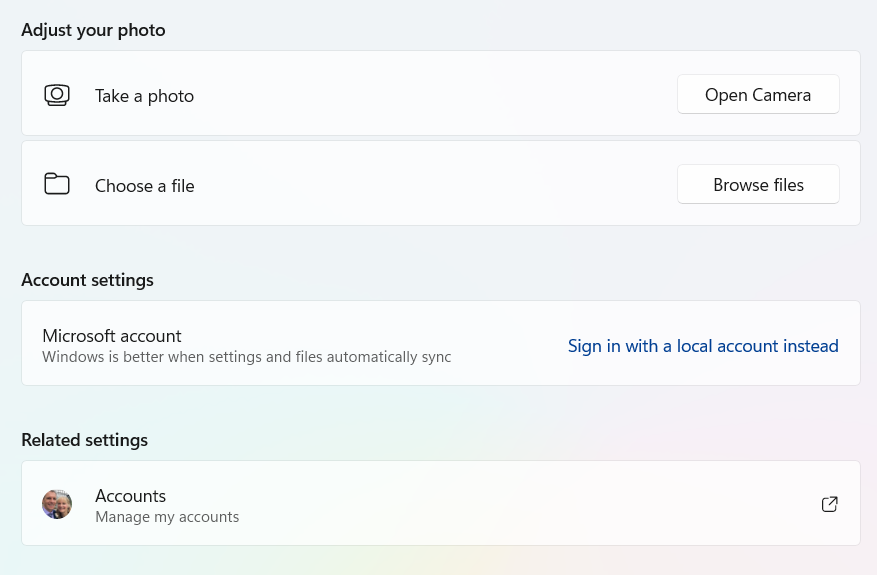Viewport: 877px width, 575px height.
Task: Click the "Microsoft account" title text
Action: click(112, 336)
